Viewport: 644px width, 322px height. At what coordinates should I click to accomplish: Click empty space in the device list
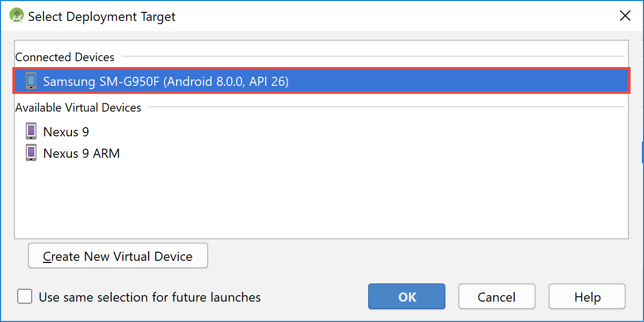[321, 201]
